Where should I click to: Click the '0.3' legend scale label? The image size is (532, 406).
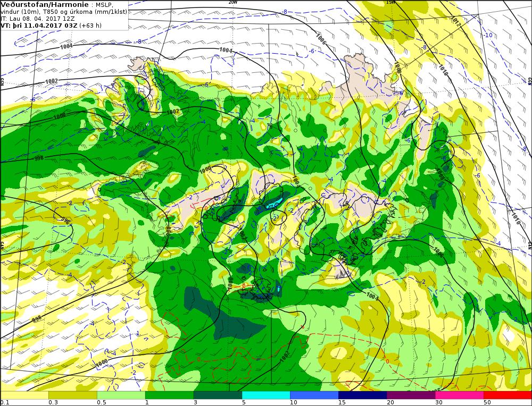tap(53, 403)
